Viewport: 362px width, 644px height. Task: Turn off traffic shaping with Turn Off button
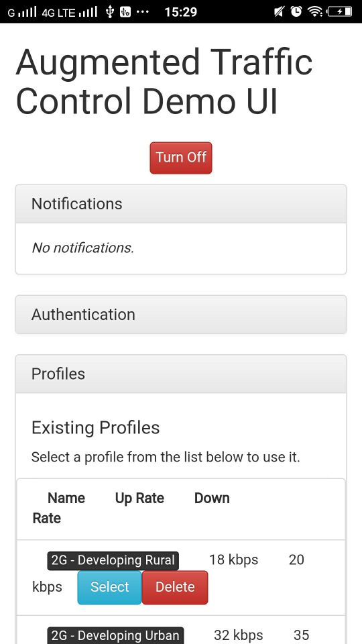point(181,158)
